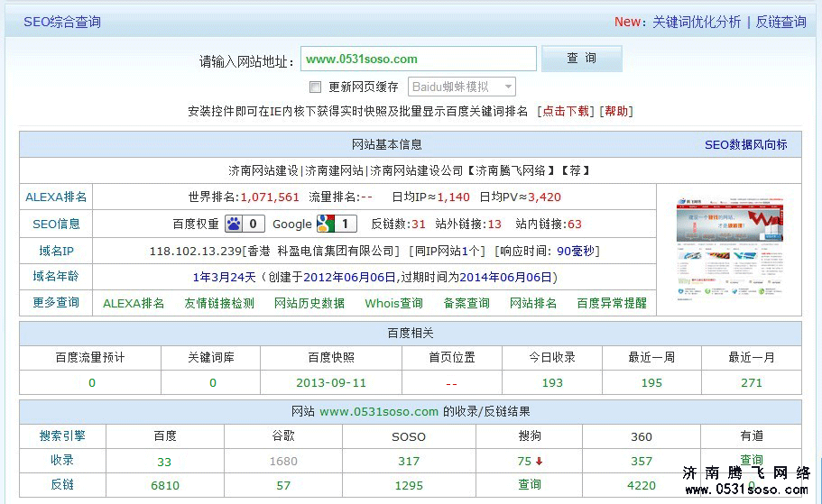The height and width of the screenshot is (504, 822).
Task: Click IP address 118.102.13.239
Action: (196, 251)
